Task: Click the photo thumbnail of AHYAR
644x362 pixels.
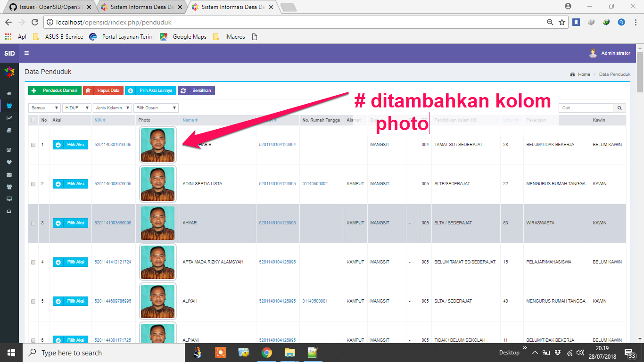Action: [157, 223]
